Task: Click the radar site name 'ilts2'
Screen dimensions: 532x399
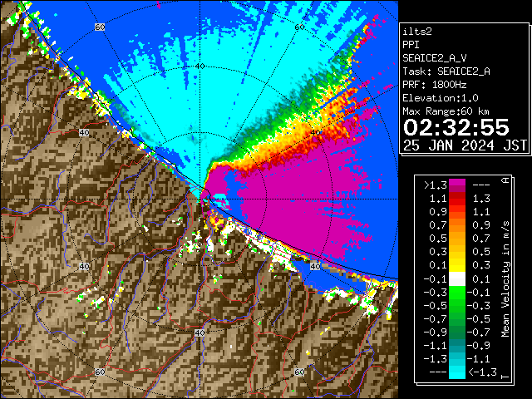Action: click(x=417, y=32)
